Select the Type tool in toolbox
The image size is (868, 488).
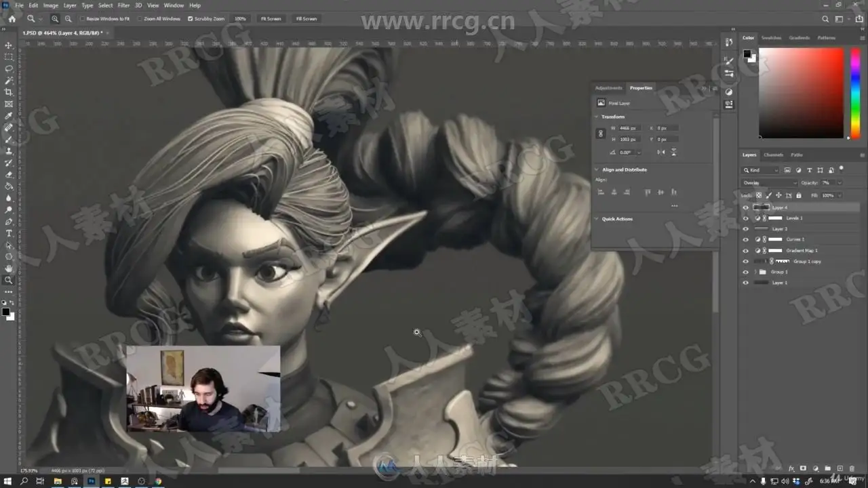coord(9,233)
